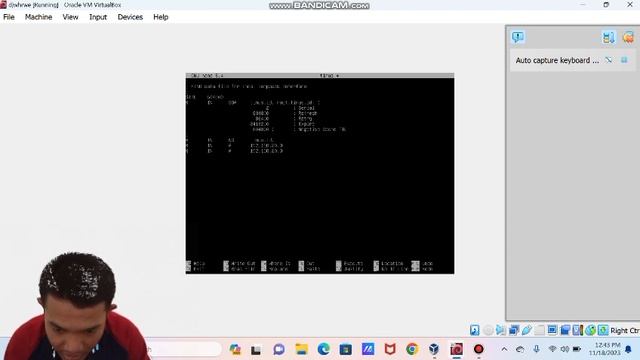Click the USB devices status icon
Screen dimensions: 640x360
tap(527, 330)
